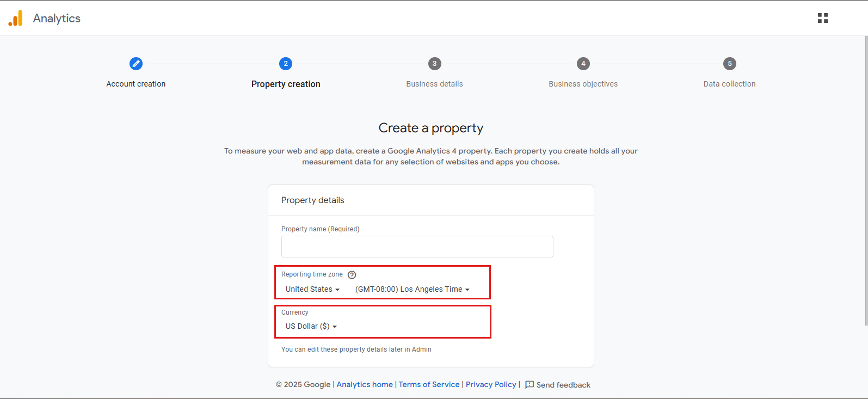Select the Data collection step label
The height and width of the screenshot is (399, 868).
[x=730, y=84]
